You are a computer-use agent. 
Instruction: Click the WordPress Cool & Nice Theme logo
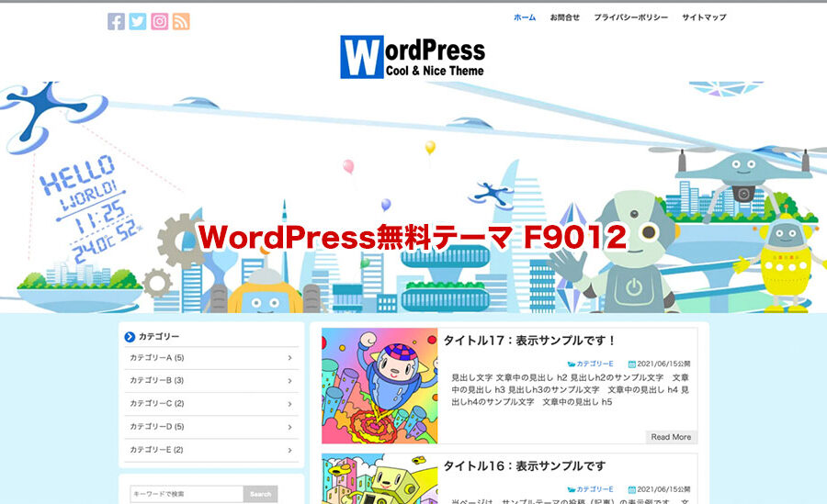(x=413, y=57)
